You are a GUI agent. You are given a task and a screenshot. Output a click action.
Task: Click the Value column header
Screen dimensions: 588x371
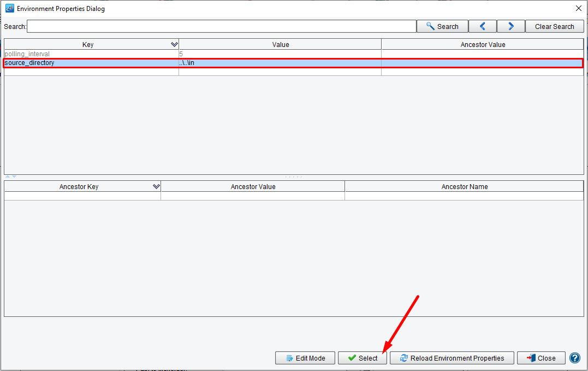(x=280, y=44)
